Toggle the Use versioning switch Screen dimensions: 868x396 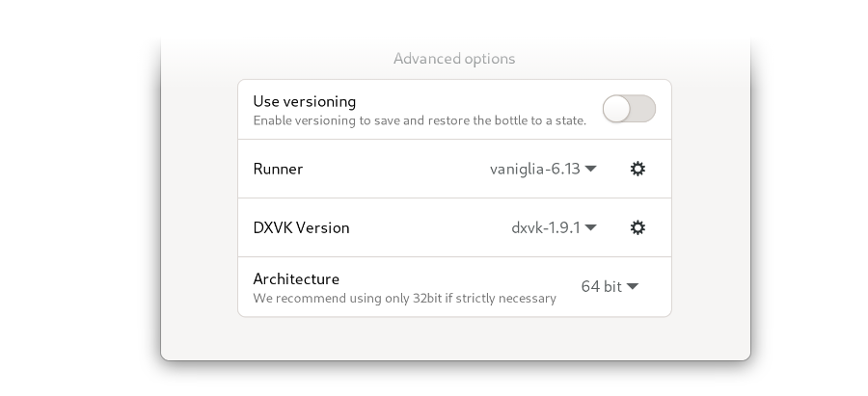coord(629,109)
